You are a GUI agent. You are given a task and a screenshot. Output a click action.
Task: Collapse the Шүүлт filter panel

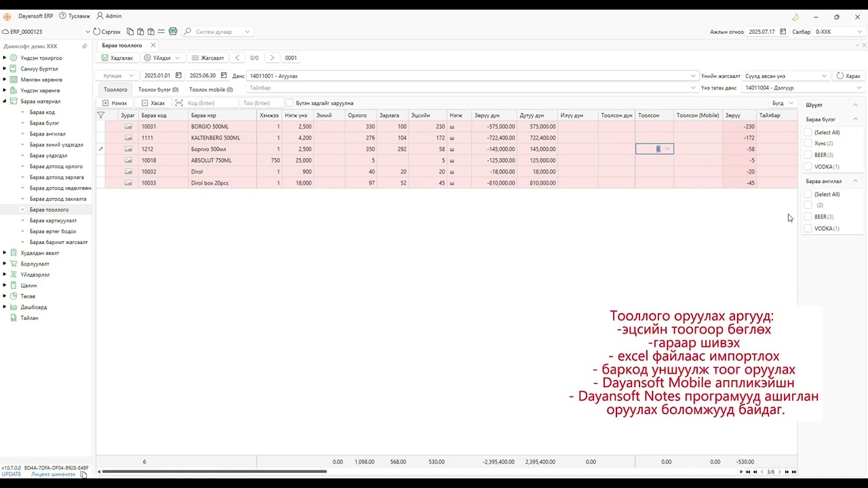pyautogui.click(x=855, y=105)
